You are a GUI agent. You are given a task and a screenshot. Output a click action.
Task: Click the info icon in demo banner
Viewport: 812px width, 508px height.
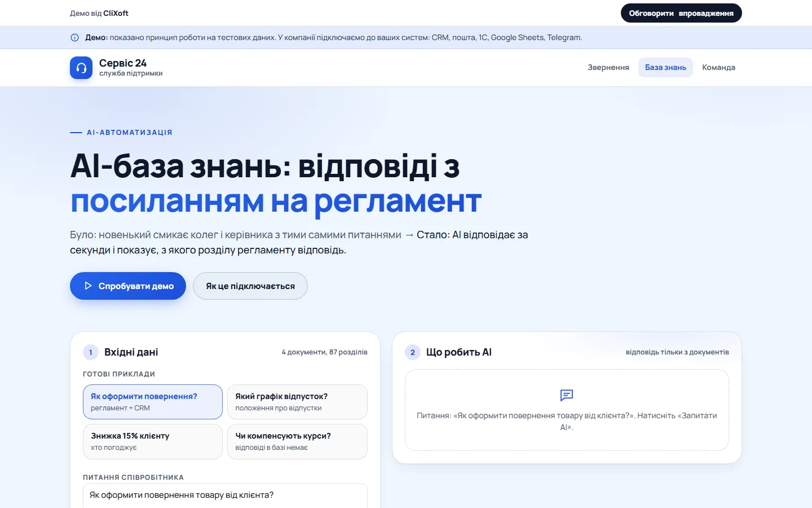coord(74,38)
